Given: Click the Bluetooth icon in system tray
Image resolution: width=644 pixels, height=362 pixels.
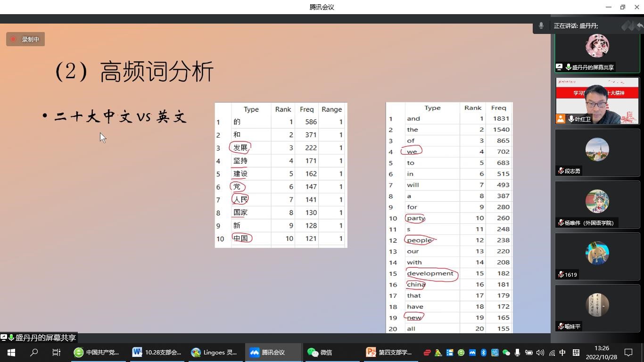Looking at the screenshot, I should point(483,353).
